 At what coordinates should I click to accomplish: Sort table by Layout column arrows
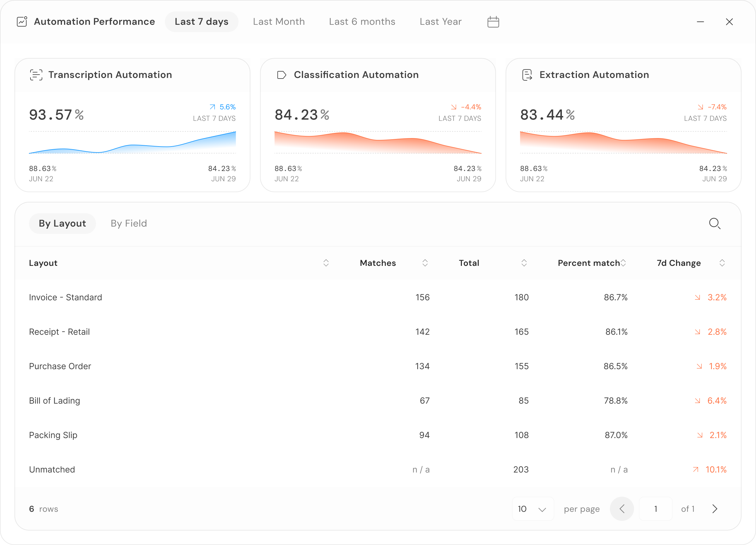pyautogui.click(x=326, y=263)
